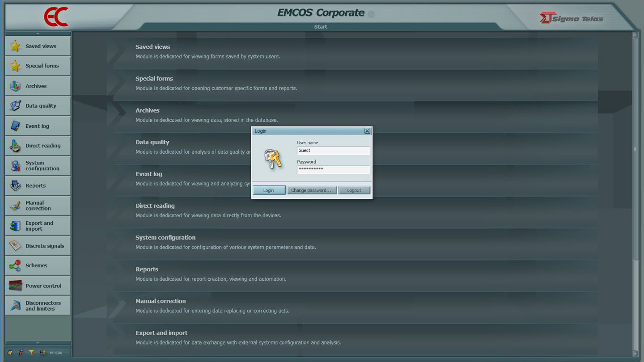Click the main panel vertical scrollbar thumb
644x362 pixels.
pos(635,149)
